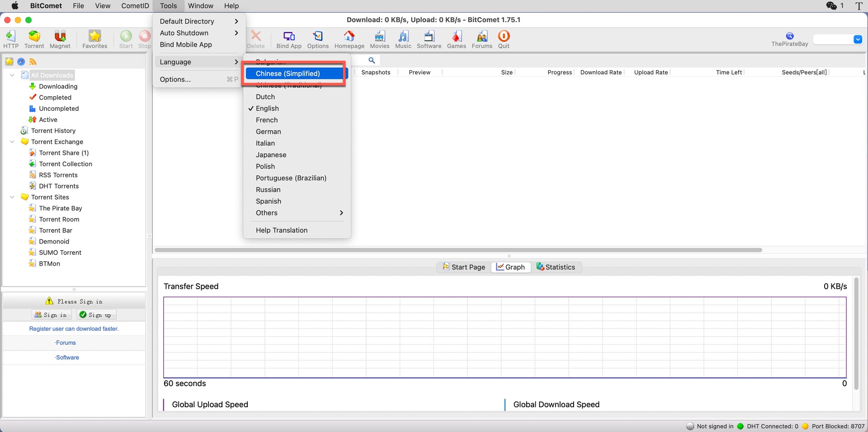The image size is (868, 432).
Task: Click the Sign in button
Action: click(51, 315)
